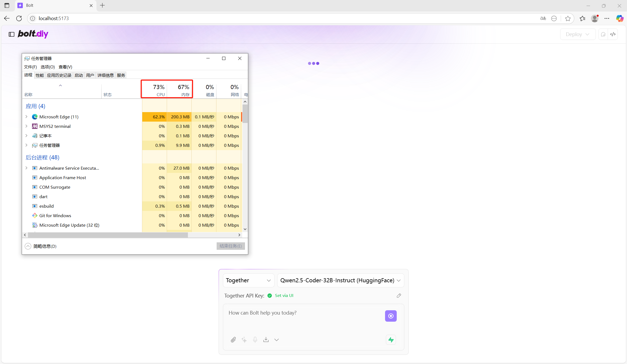Open the code view icon in the header
627x364 pixels.
(613, 34)
